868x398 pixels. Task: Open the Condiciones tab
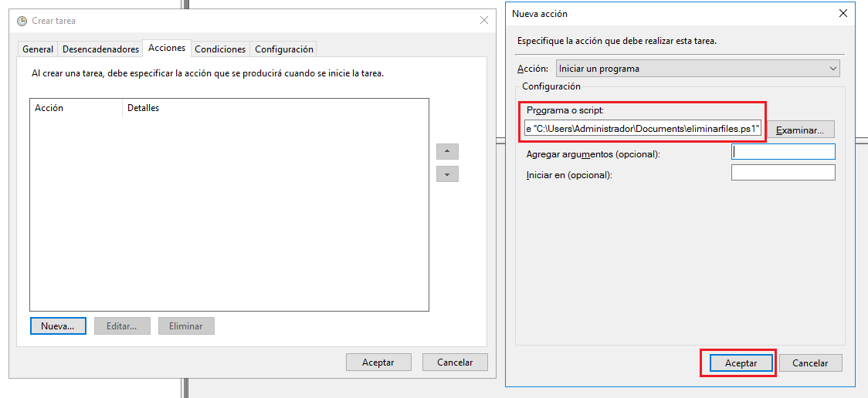tap(220, 49)
